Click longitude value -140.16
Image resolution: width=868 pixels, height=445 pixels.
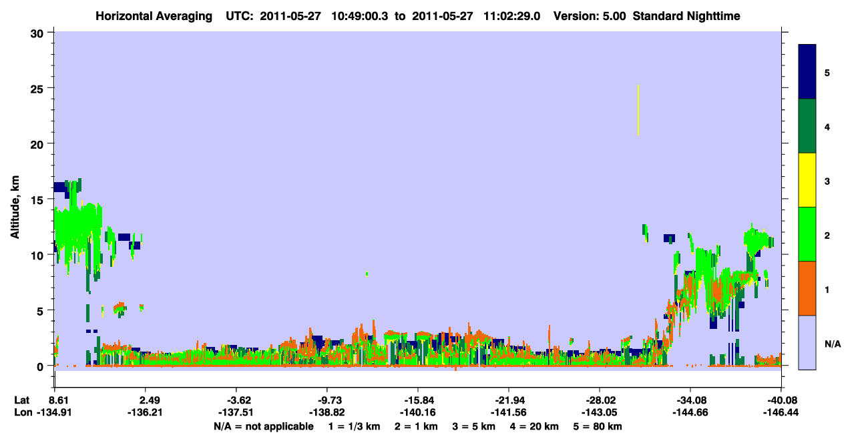coord(419,412)
